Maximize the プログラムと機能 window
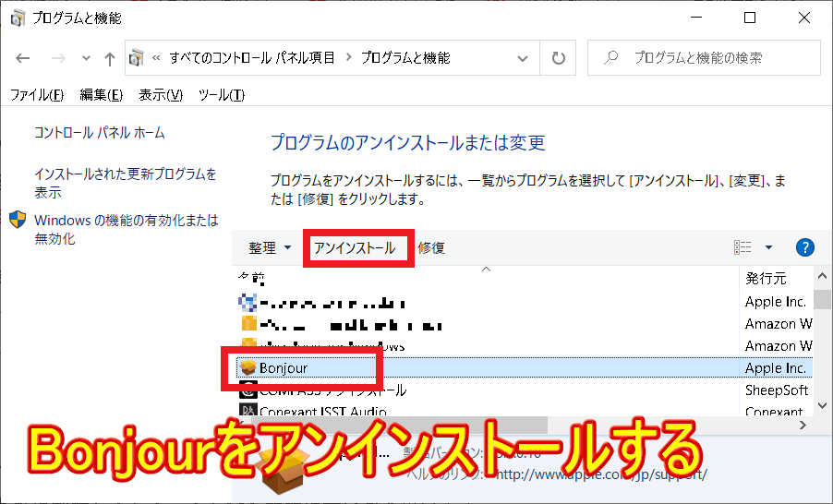This screenshot has width=833, height=504. [x=750, y=18]
